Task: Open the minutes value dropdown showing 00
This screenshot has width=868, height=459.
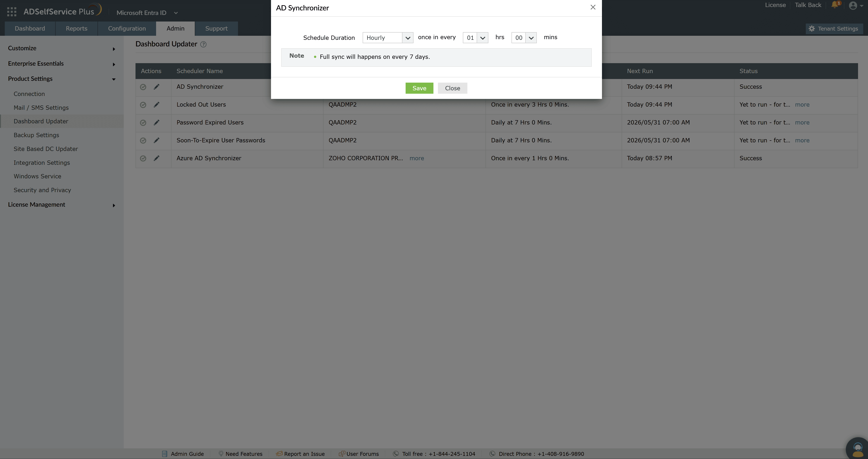Action: 524,38
